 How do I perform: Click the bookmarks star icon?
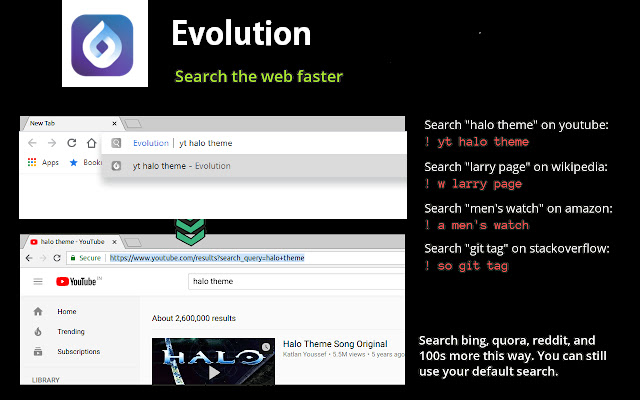click(73, 162)
